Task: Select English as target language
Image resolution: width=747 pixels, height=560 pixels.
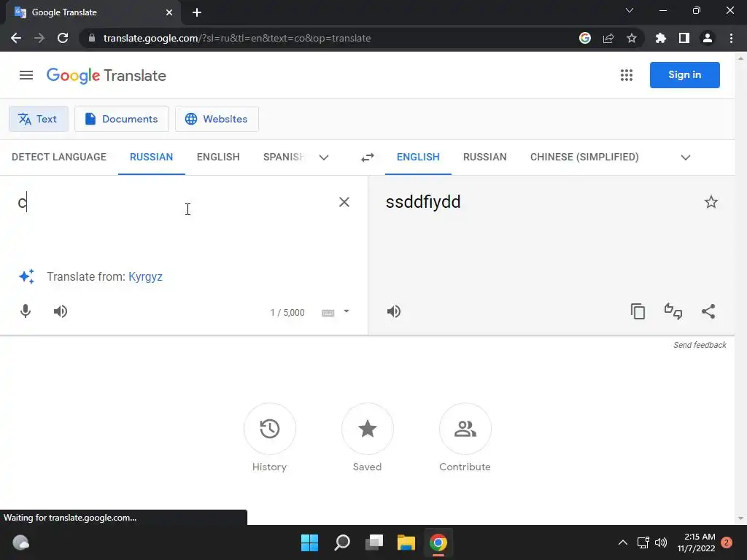Action: click(418, 157)
